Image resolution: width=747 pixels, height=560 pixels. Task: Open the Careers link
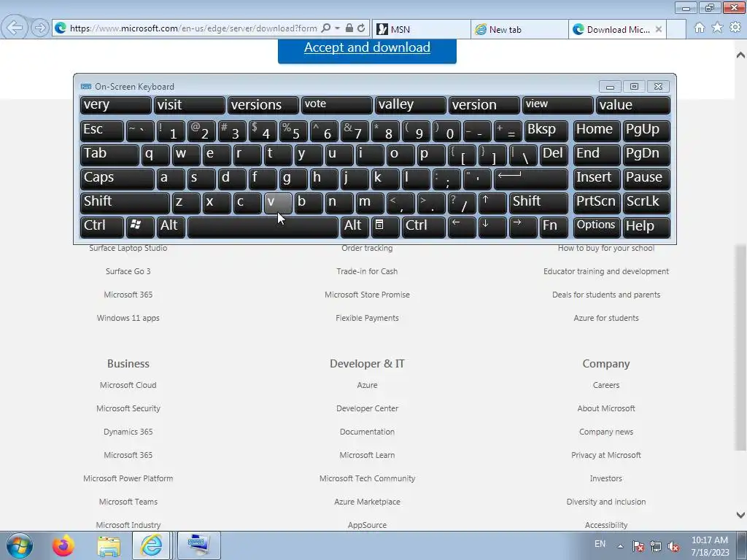click(x=606, y=385)
